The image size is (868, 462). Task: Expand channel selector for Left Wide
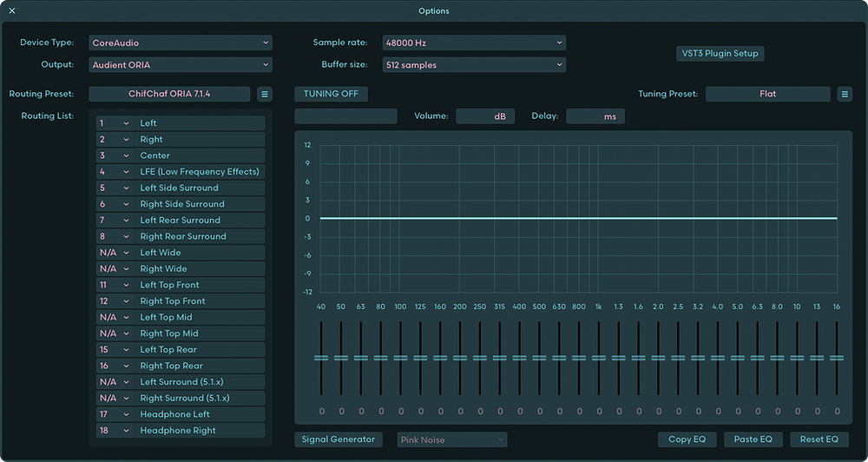point(126,253)
